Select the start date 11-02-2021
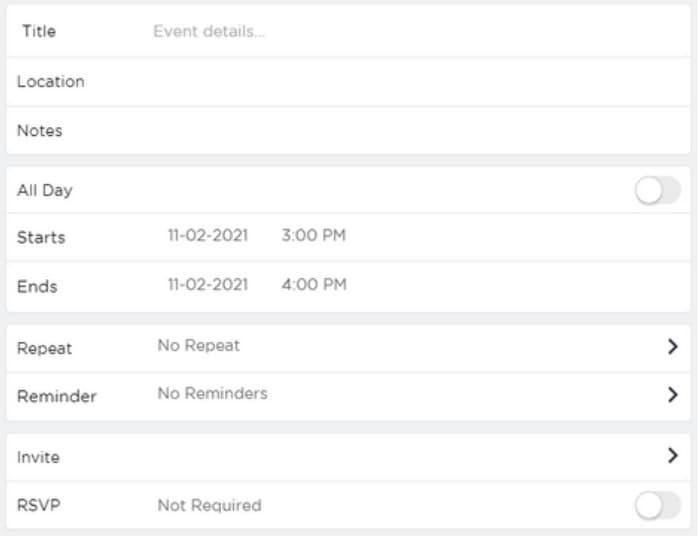700x538 pixels. click(x=207, y=237)
